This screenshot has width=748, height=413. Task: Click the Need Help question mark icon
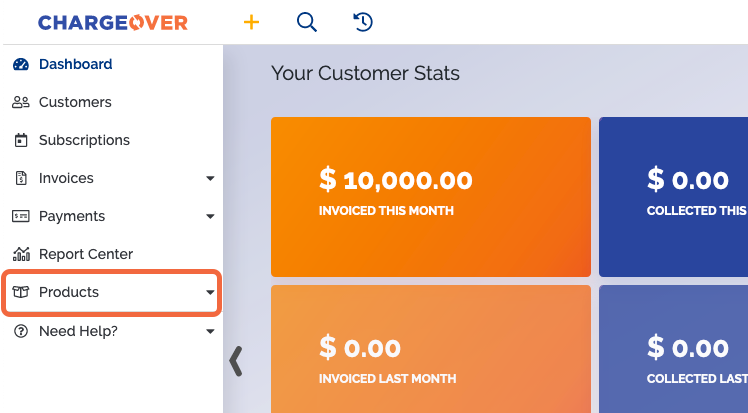[21, 331]
